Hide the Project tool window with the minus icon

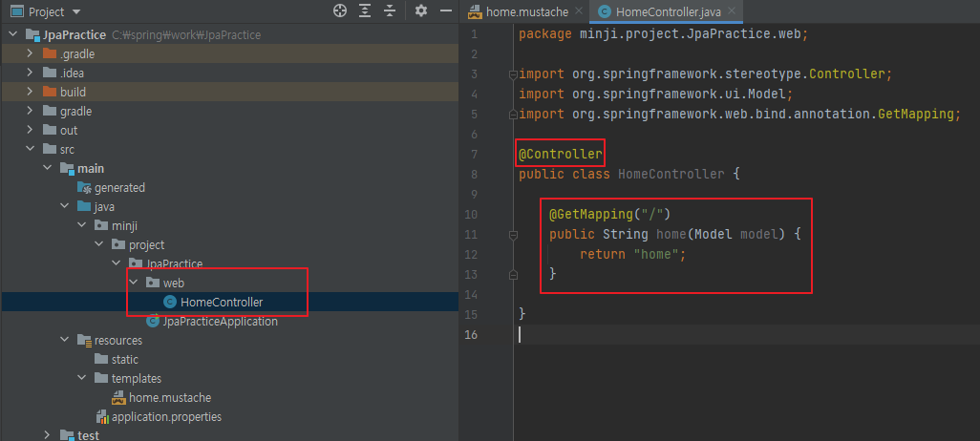click(x=446, y=10)
